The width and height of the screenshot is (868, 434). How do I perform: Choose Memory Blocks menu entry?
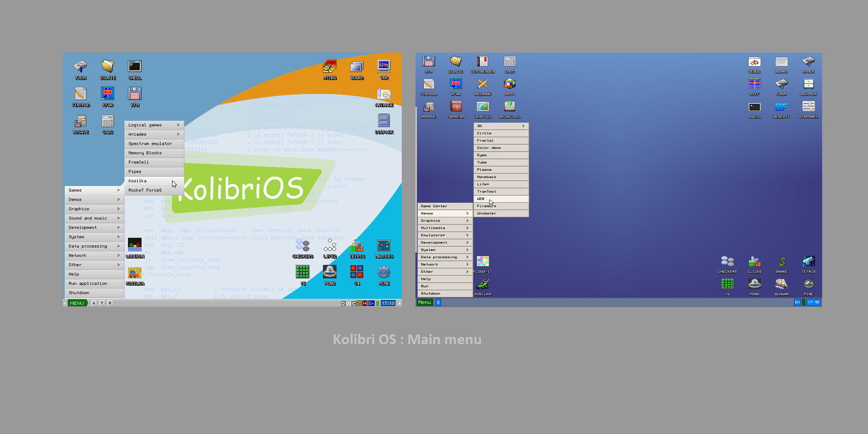[154, 153]
